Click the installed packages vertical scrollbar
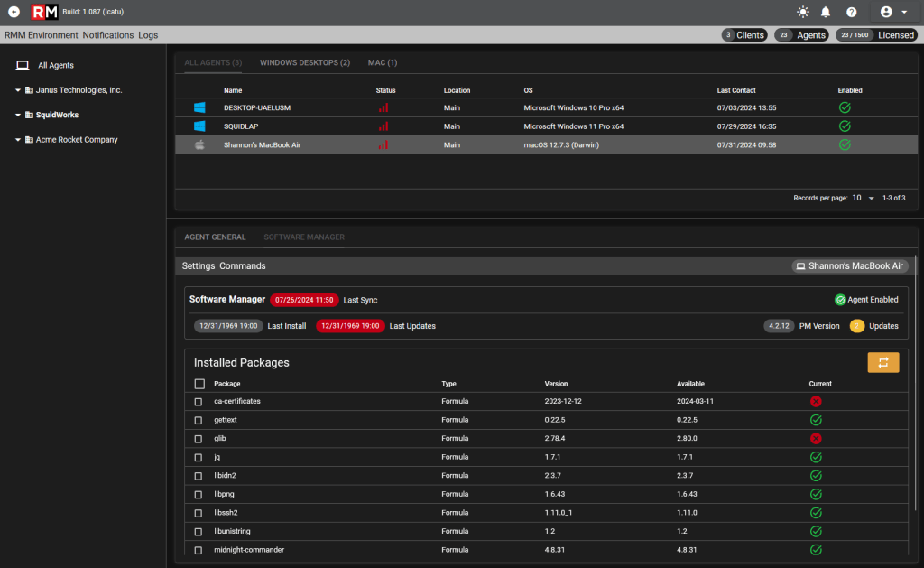 [x=915, y=384]
